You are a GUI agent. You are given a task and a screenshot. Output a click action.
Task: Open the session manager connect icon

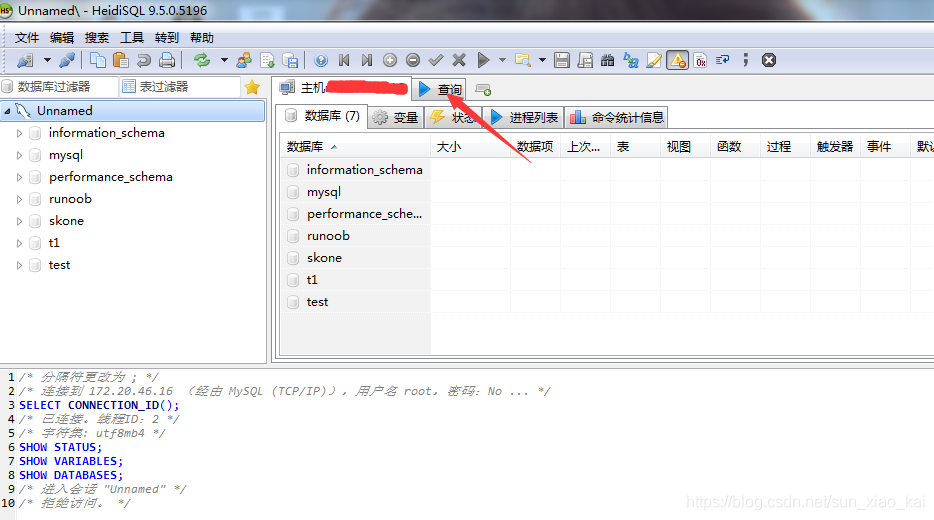pyautogui.click(x=26, y=60)
